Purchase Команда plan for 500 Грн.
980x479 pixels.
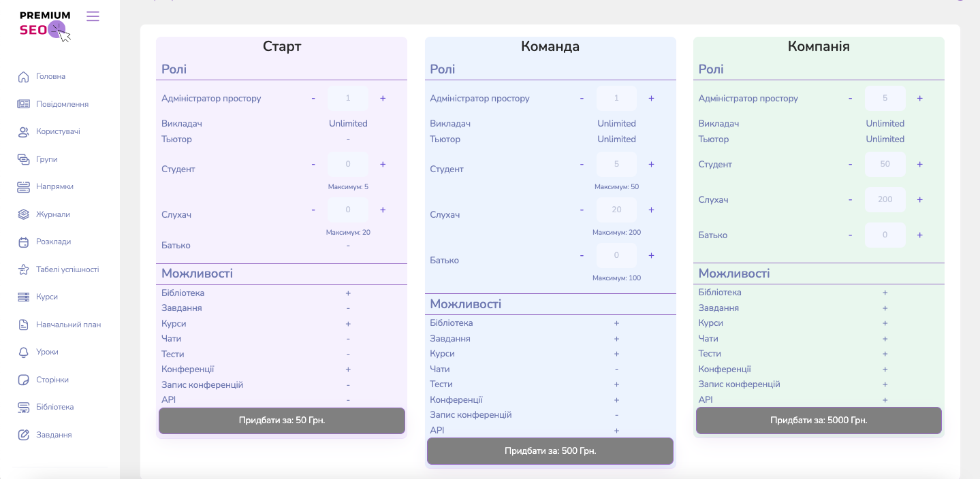click(550, 451)
